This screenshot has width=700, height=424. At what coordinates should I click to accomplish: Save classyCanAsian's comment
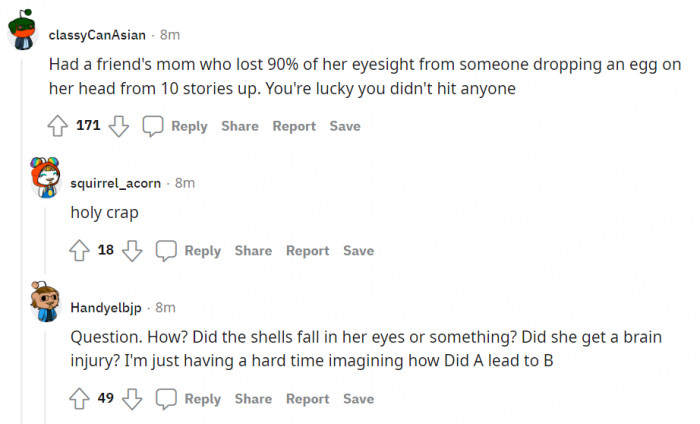point(345,126)
